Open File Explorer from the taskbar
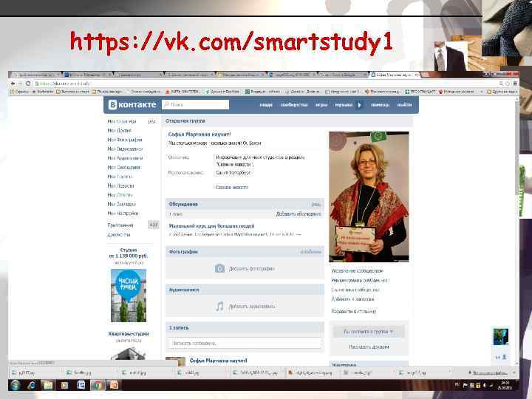This screenshot has width=532, height=399. coord(48,385)
